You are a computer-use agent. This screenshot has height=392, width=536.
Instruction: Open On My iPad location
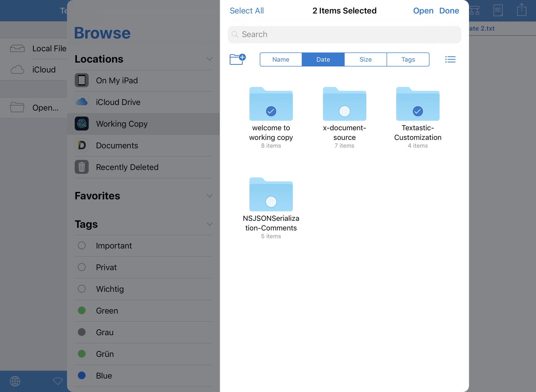click(x=143, y=80)
